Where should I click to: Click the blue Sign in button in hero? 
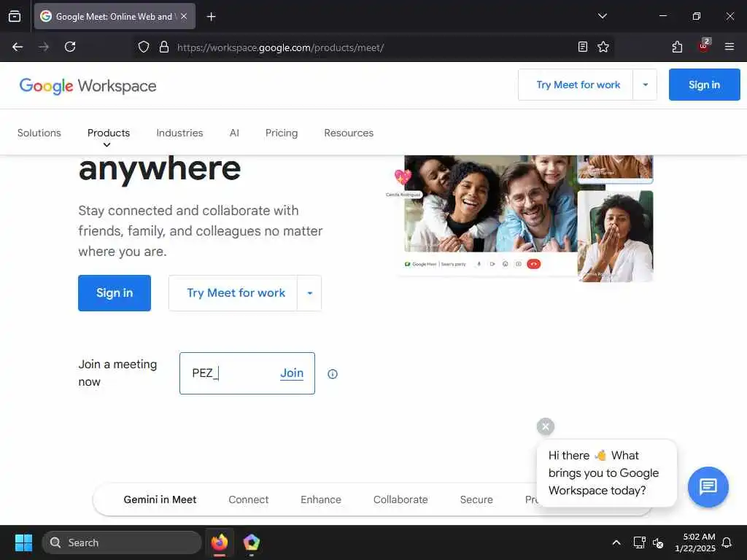[x=115, y=293]
